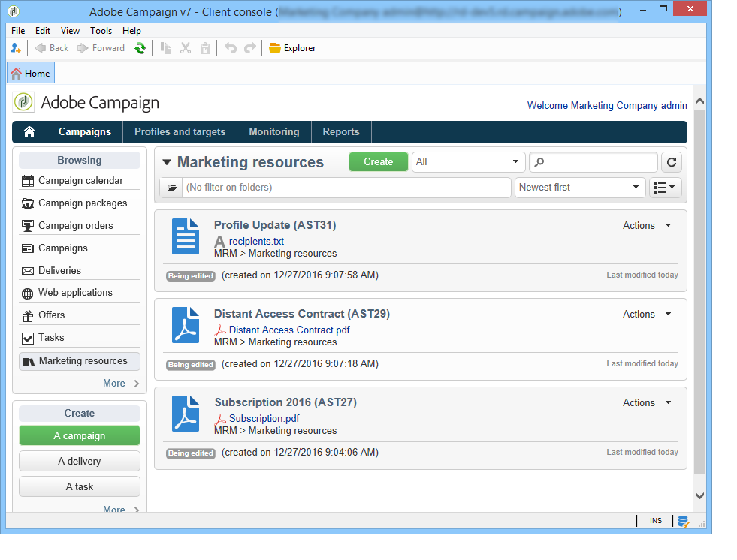This screenshot has height=560, width=737.
Task: Open Distant Access Contract.pdf link
Action: (x=289, y=330)
